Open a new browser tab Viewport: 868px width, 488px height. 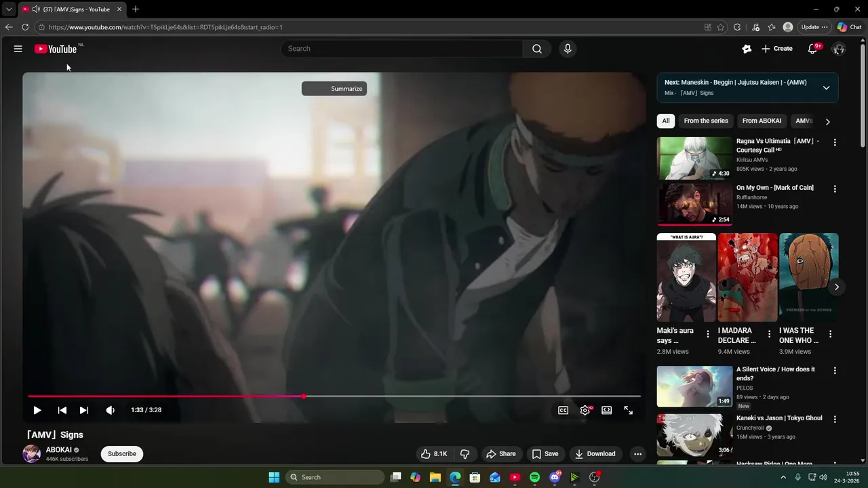(136, 9)
